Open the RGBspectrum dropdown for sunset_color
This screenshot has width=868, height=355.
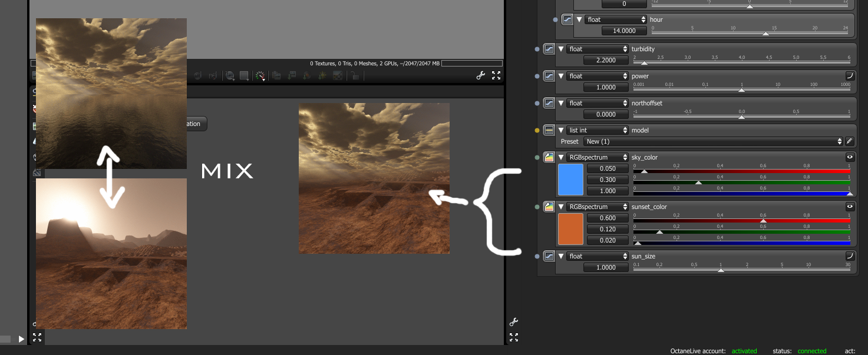[x=598, y=207]
